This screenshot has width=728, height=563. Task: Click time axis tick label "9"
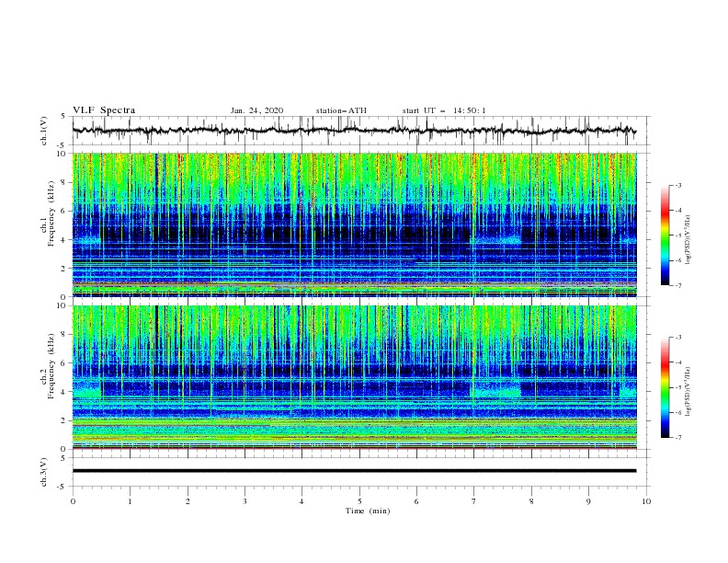[588, 501]
